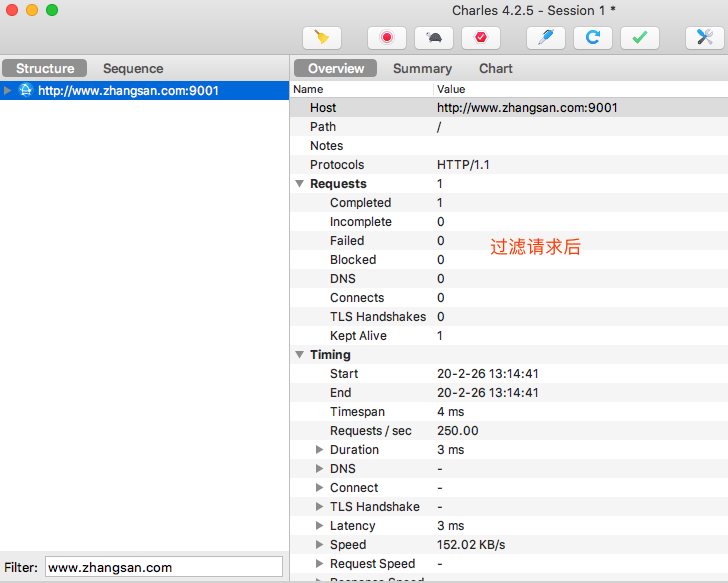Click the HTTP/1.1 value
The height and width of the screenshot is (583, 728).
(463, 165)
